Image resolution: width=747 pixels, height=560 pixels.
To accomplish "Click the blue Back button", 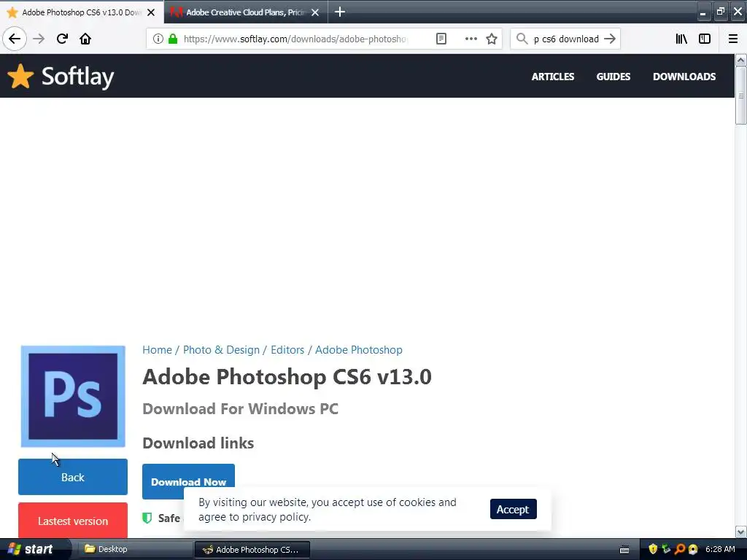I will tap(73, 477).
